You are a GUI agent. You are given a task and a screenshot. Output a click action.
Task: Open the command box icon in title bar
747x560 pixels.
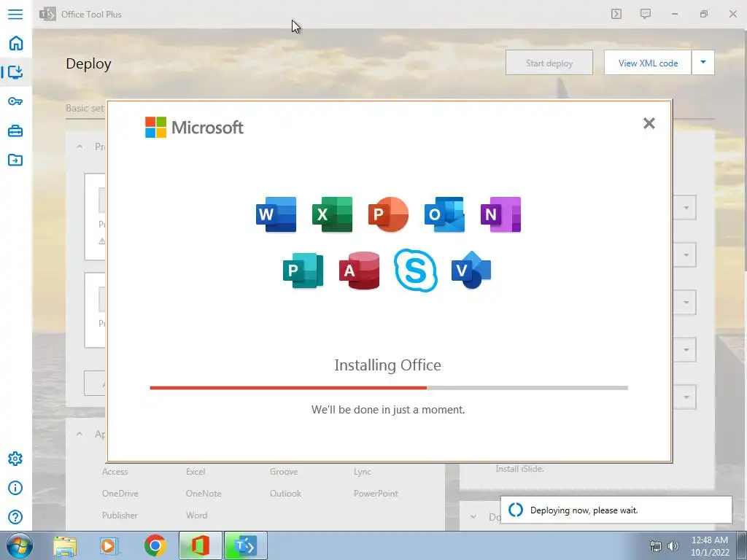[x=616, y=14]
